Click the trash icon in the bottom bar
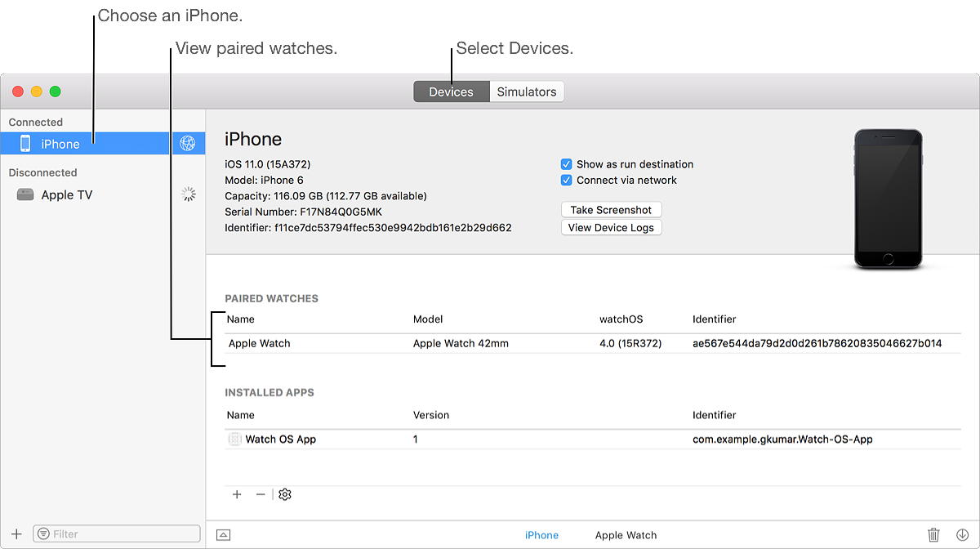 933,535
